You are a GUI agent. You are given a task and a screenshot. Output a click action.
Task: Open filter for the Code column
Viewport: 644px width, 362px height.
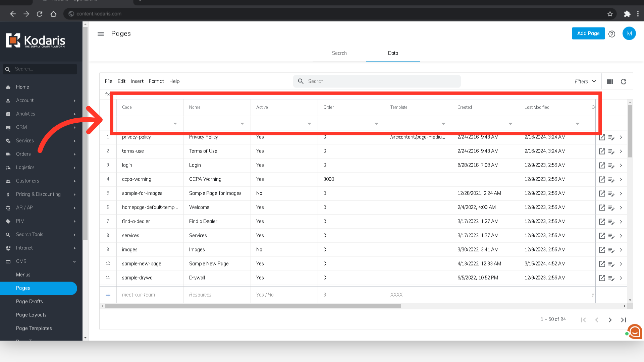[x=175, y=123]
